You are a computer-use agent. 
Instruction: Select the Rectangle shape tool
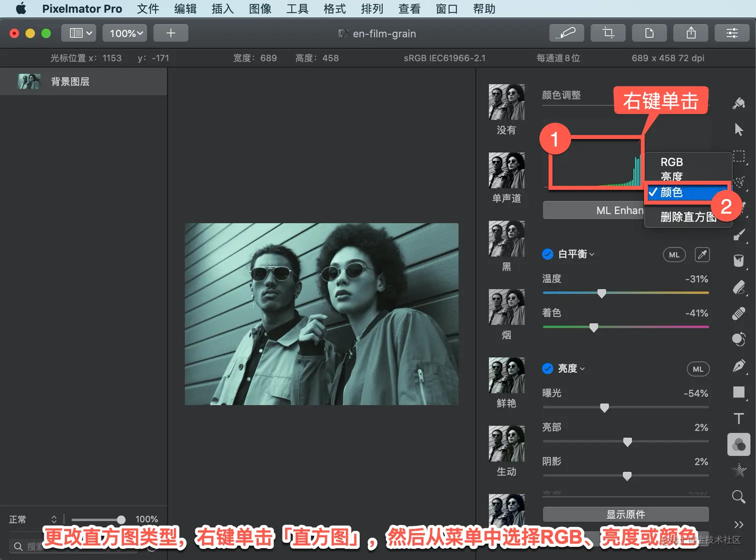pos(738,392)
